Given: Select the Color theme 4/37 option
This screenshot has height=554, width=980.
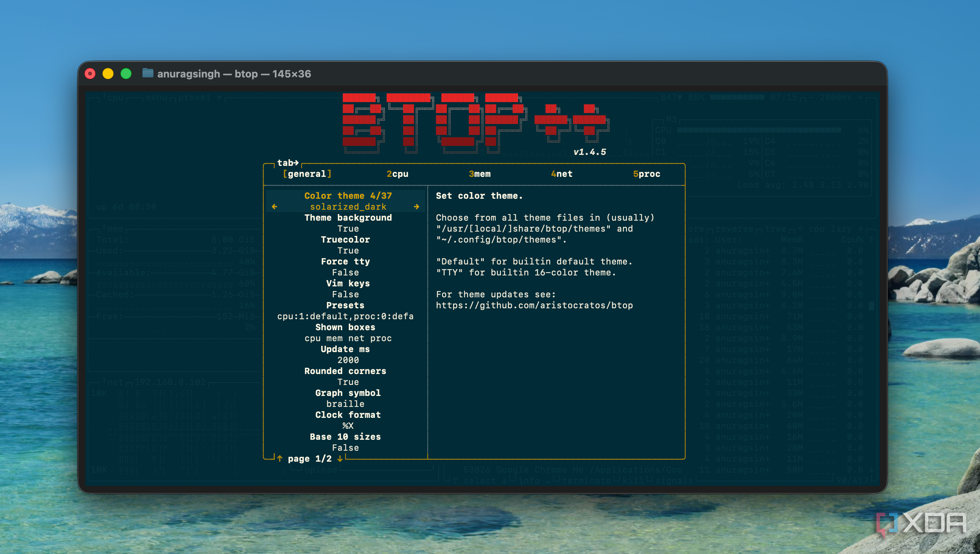Looking at the screenshot, I should point(348,196).
